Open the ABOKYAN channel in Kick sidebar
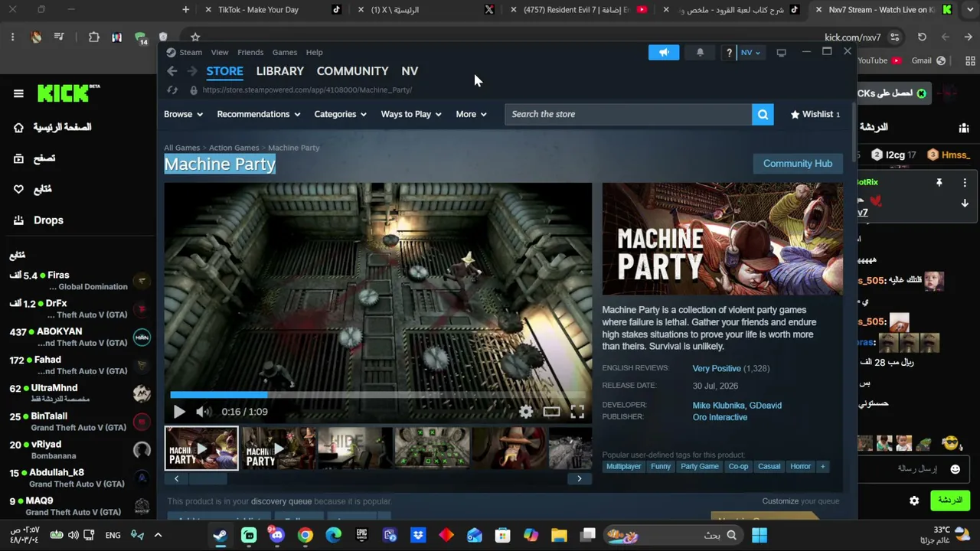The height and width of the screenshot is (551, 980). tap(77, 337)
